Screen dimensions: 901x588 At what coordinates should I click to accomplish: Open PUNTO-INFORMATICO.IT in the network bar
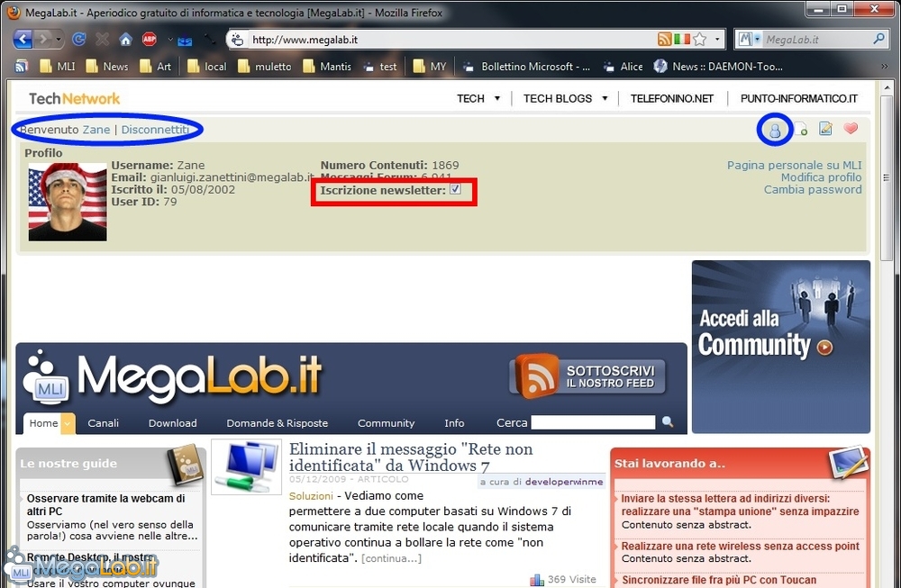[x=798, y=99]
